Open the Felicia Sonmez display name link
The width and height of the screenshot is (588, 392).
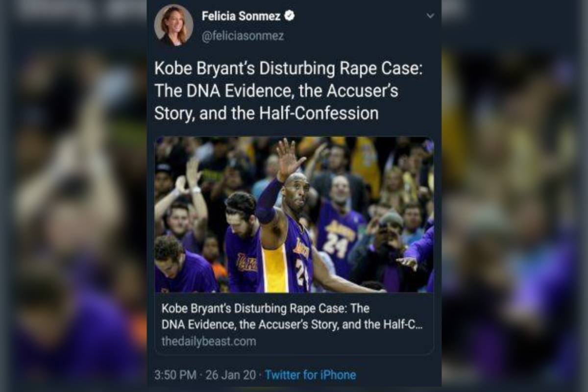click(241, 16)
